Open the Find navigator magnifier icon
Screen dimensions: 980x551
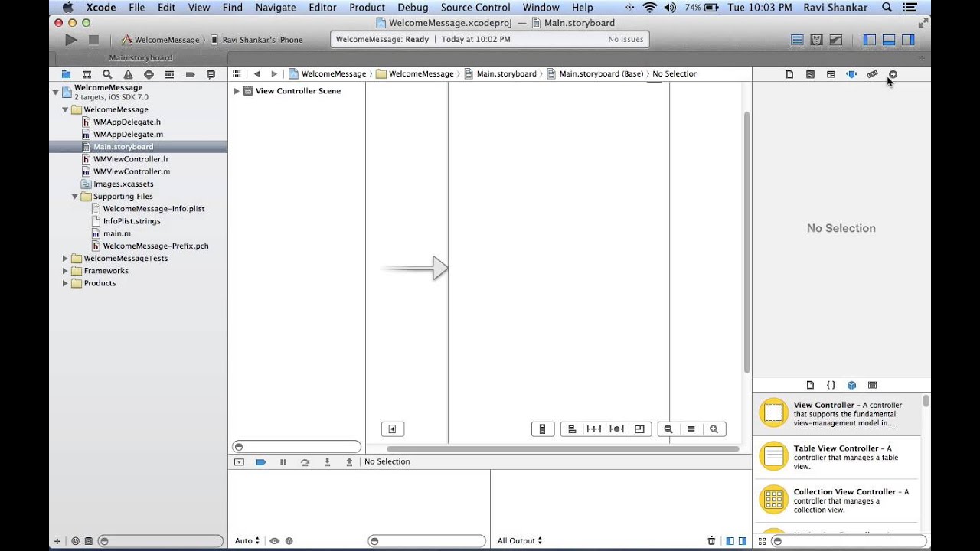pyautogui.click(x=107, y=74)
